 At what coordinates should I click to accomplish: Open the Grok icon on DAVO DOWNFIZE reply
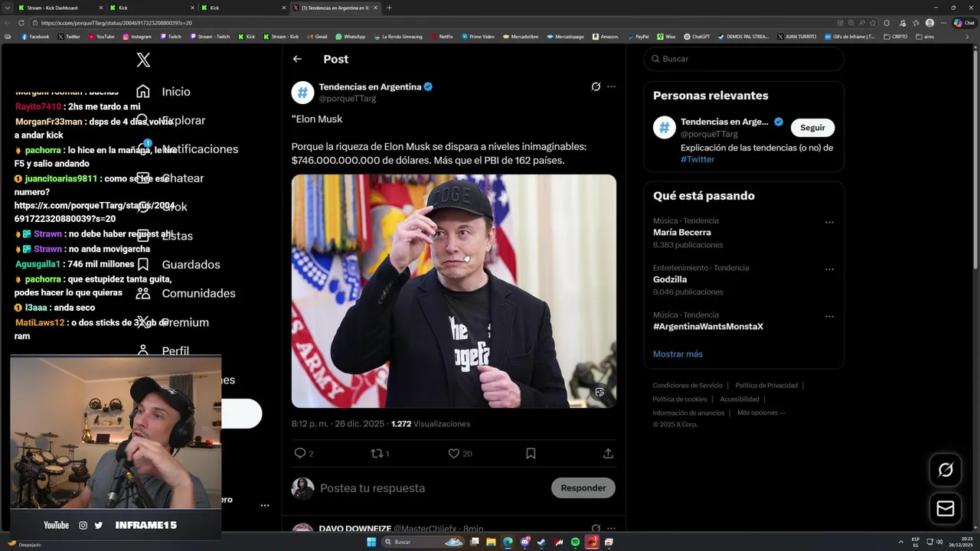coord(596,529)
